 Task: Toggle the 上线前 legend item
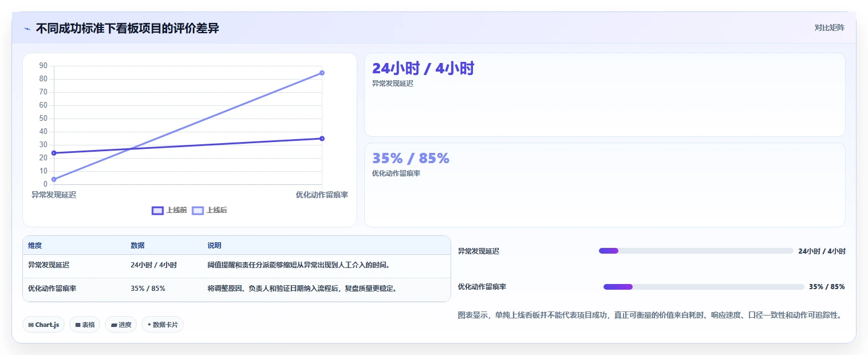point(169,210)
